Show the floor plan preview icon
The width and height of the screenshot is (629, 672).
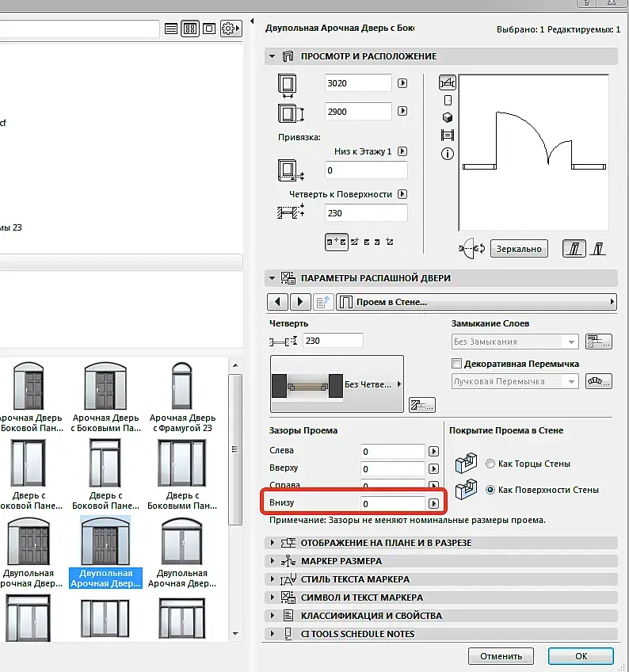pos(448,82)
